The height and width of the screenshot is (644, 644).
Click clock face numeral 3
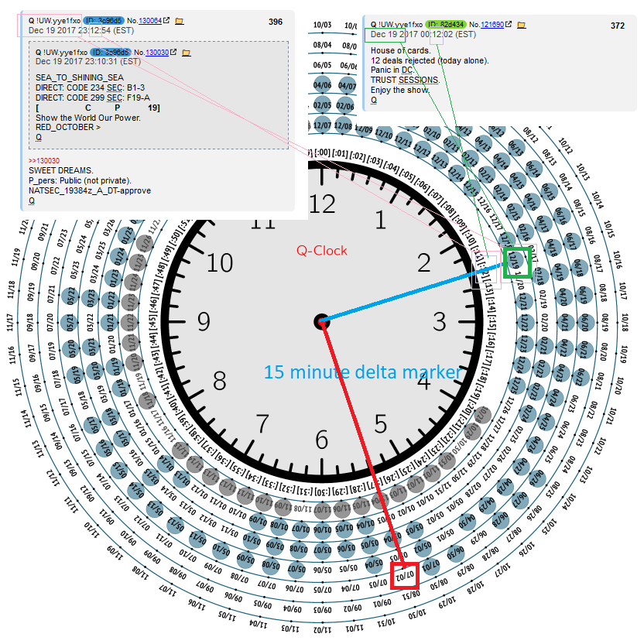point(440,322)
